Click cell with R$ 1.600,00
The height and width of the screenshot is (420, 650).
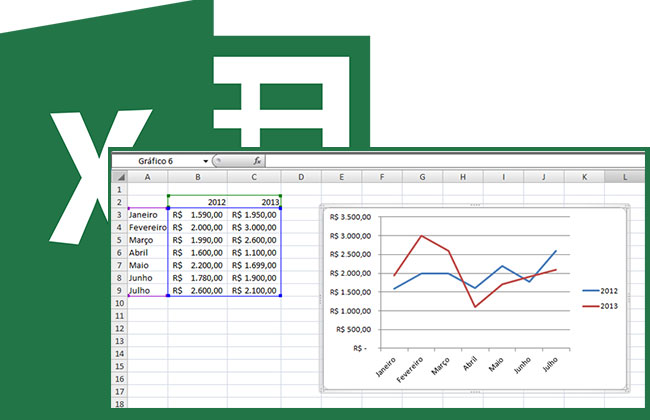pos(198,252)
